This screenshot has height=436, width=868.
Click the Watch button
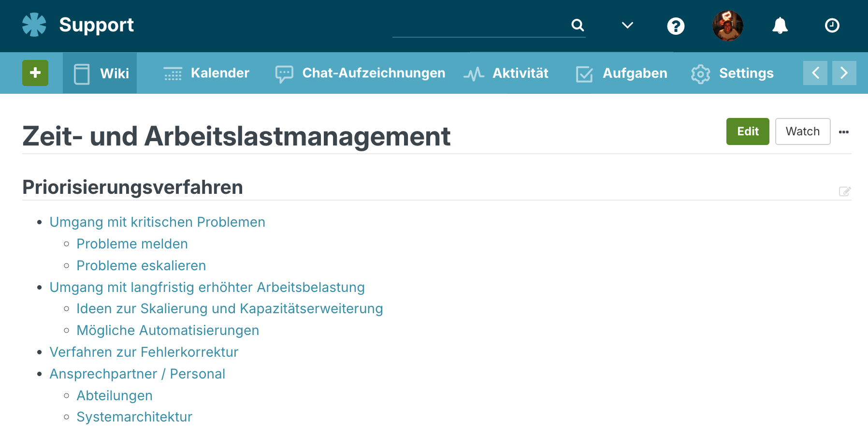tap(803, 131)
